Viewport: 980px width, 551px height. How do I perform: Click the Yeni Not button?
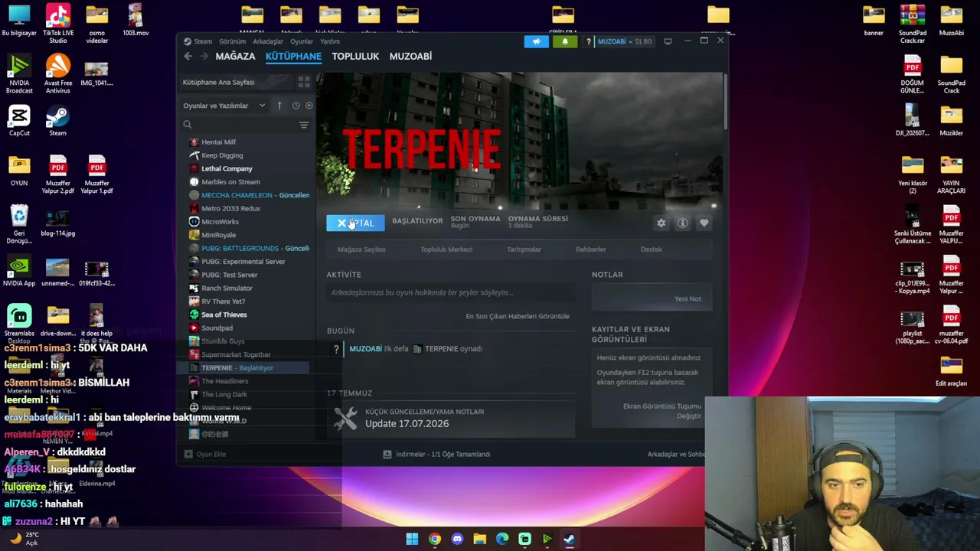(x=688, y=299)
